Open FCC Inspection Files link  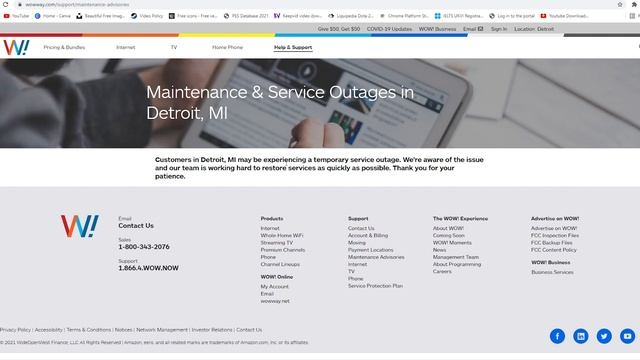point(555,236)
